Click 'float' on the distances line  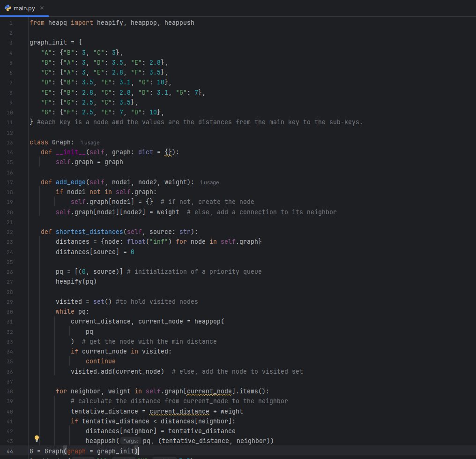click(136, 241)
